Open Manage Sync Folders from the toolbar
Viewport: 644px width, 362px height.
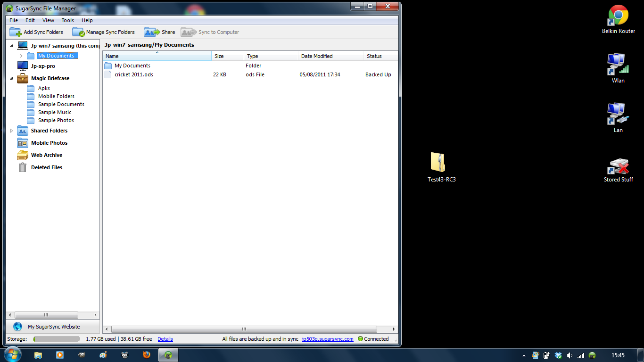[x=103, y=32]
